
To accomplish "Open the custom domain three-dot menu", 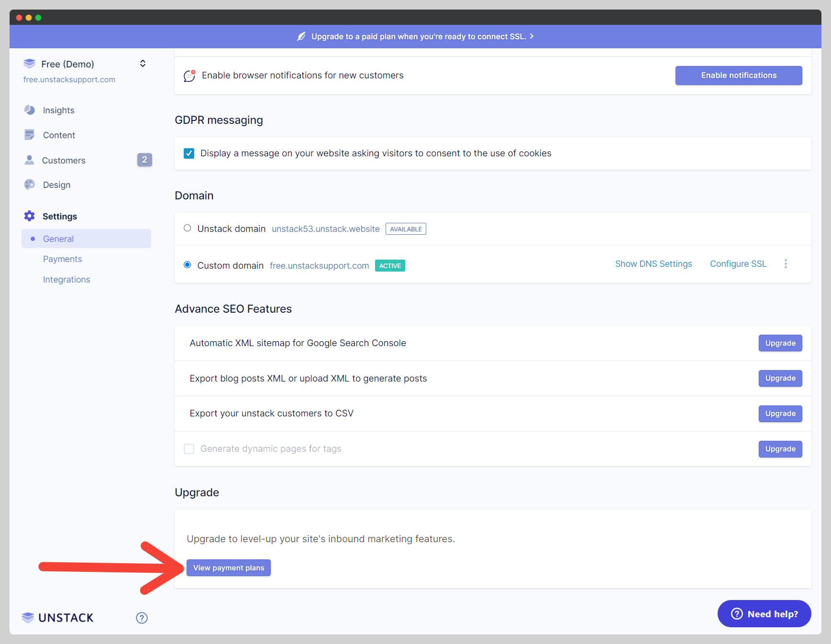I will 786,264.
